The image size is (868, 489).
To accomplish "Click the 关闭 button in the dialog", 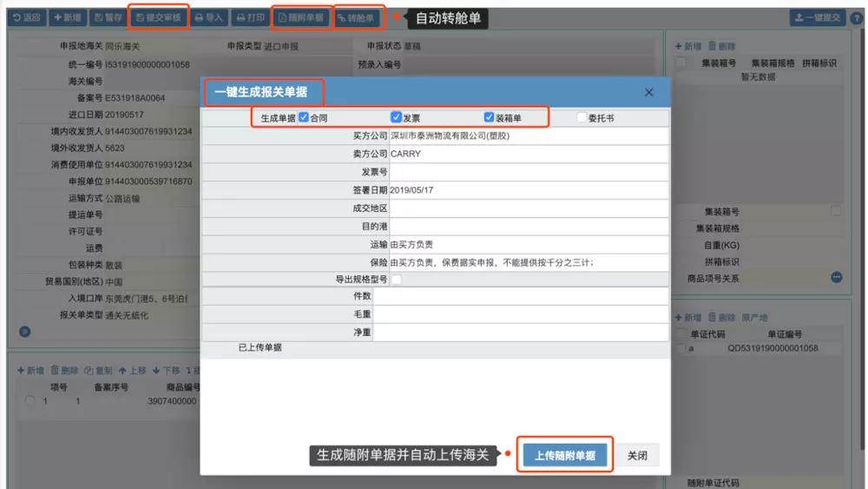I will (637, 455).
